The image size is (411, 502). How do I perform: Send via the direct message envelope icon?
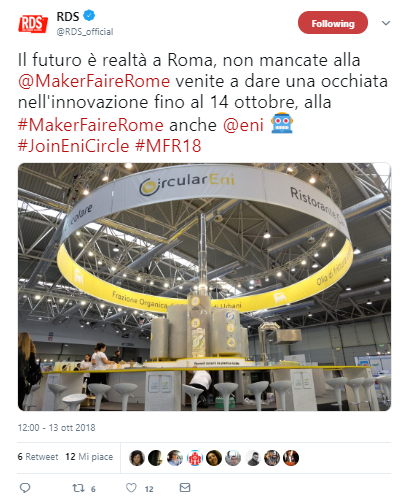click(x=185, y=488)
